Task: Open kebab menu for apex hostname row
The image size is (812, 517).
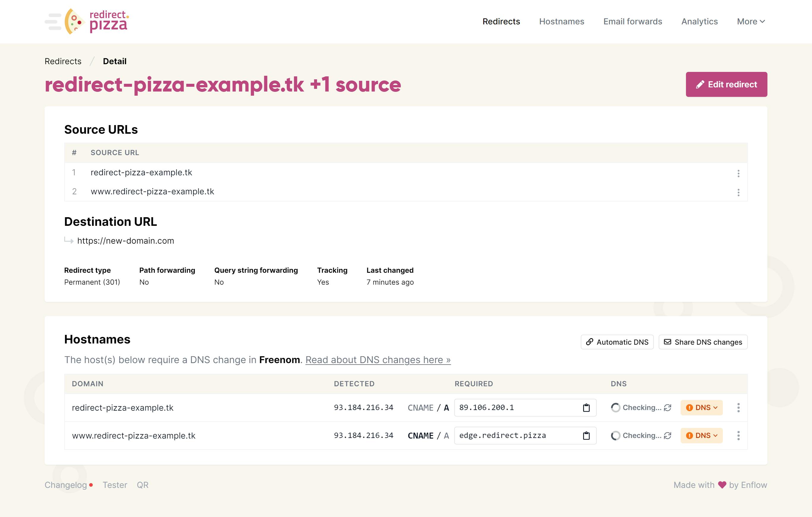Action: point(738,408)
